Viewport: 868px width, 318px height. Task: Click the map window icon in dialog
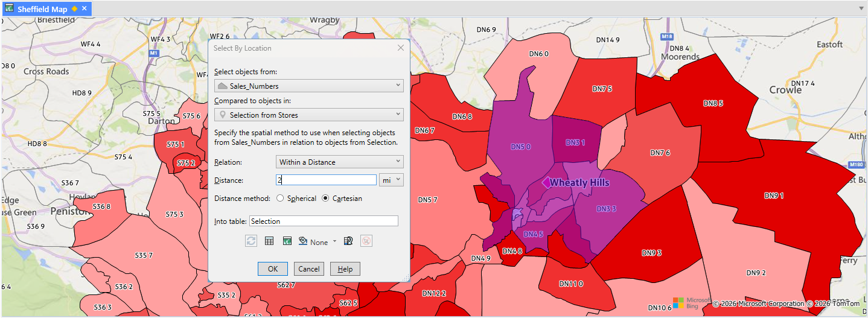[287, 241]
